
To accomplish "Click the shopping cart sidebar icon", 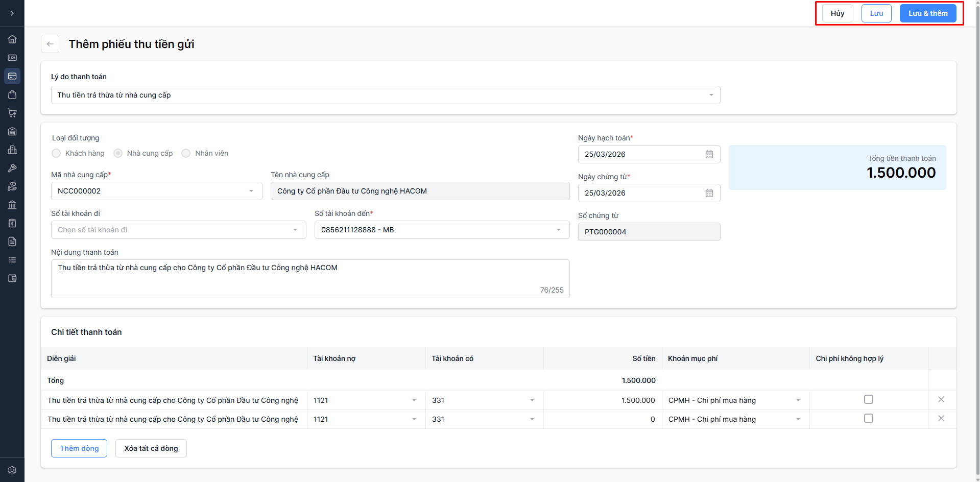I will click(12, 113).
